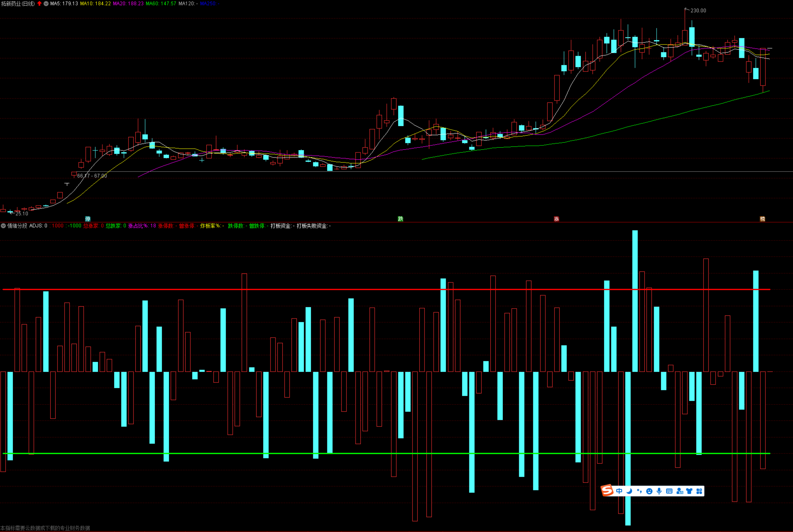Click the 情绪分段 indicator name
The height and width of the screenshot is (532, 793).
[x=17, y=226]
